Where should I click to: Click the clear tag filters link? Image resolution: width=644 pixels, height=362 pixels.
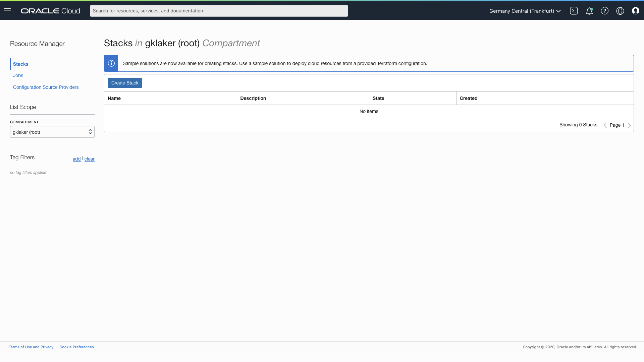89,159
